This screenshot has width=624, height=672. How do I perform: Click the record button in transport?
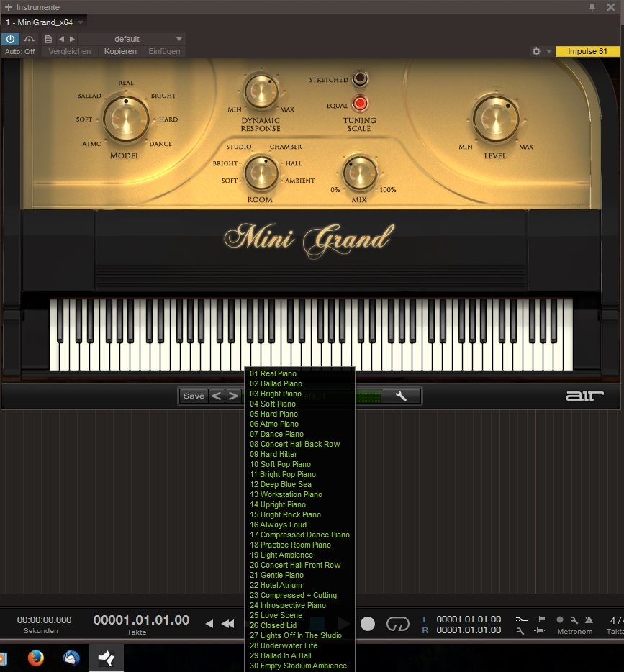[367, 624]
